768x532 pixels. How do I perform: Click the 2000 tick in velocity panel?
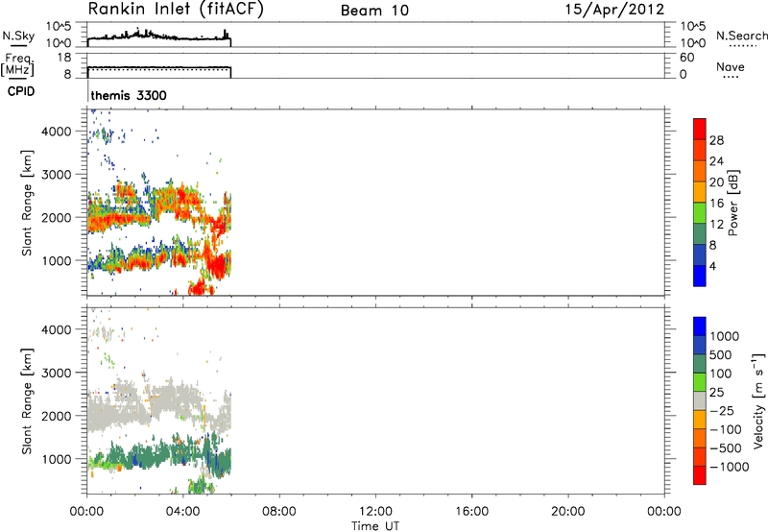(56, 416)
